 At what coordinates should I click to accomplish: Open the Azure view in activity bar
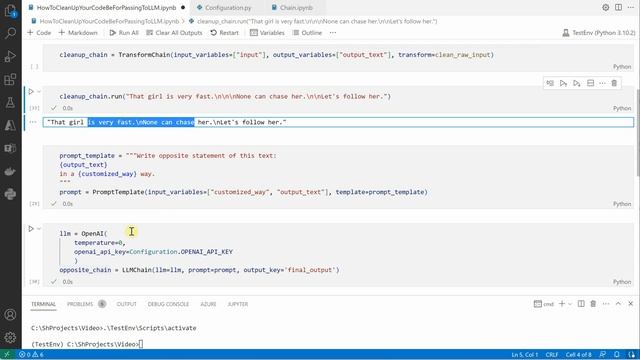click(x=10, y=125)
